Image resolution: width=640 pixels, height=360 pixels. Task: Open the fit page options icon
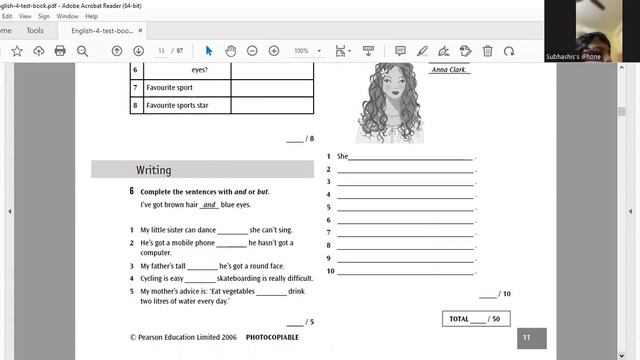pos(342,51)
